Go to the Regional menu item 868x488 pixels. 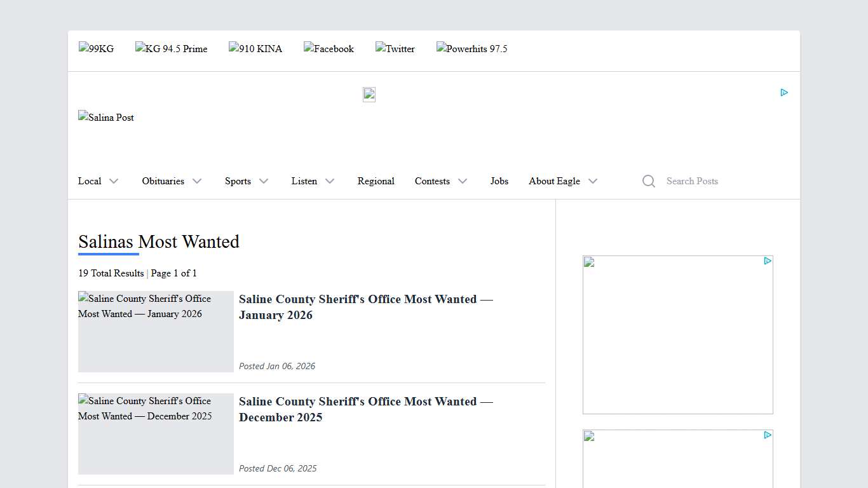pos(376,181)
